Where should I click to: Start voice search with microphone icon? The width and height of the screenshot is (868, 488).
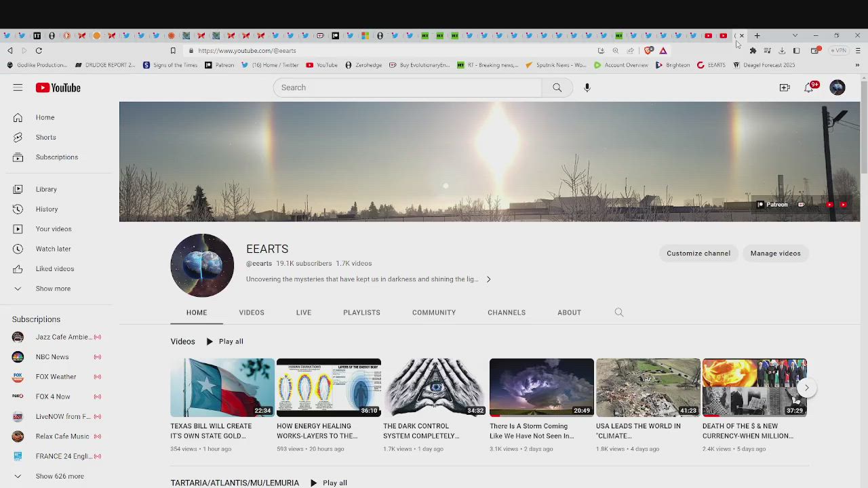pos(587,87)
